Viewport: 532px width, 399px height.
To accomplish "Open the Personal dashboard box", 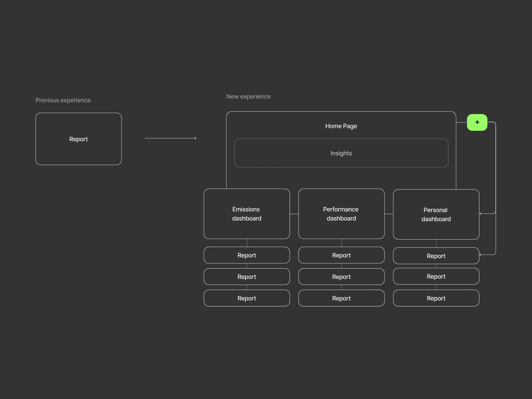I will click(436, 214).
